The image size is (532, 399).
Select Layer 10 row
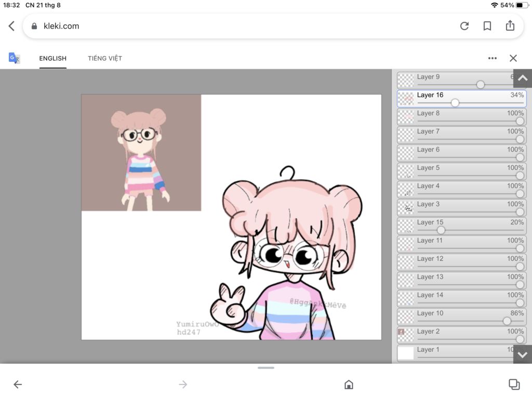[x=461, y=317]
